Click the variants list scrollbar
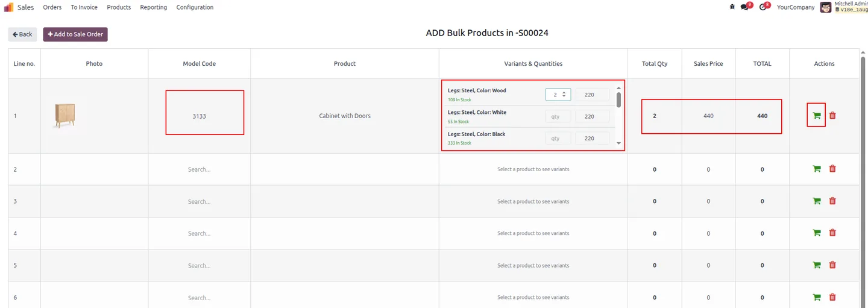Screen dimensions: 868x308 [x=618, y=100]
